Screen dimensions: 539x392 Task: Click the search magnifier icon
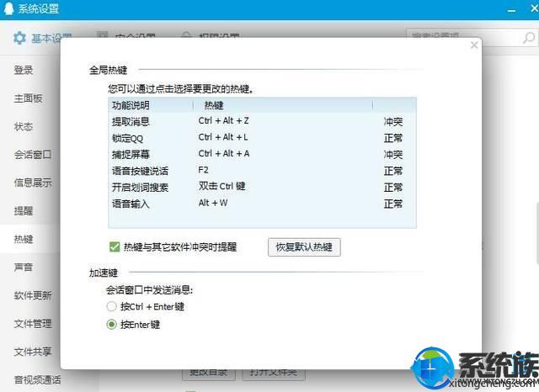point(529,38)
